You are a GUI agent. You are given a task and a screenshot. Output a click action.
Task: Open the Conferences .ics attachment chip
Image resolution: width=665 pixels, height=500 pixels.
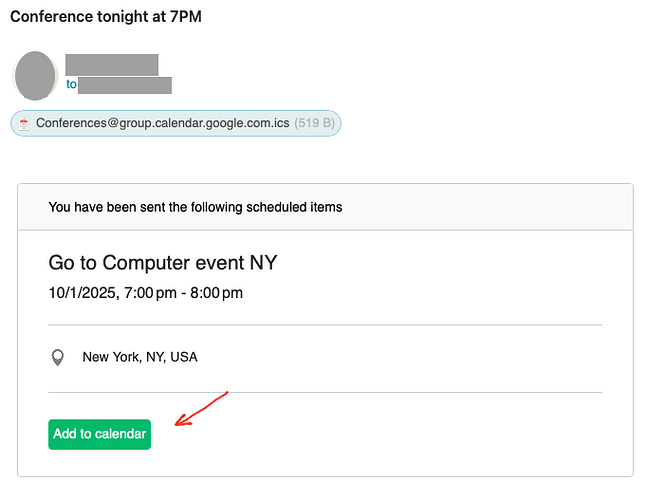click(176, 123)
